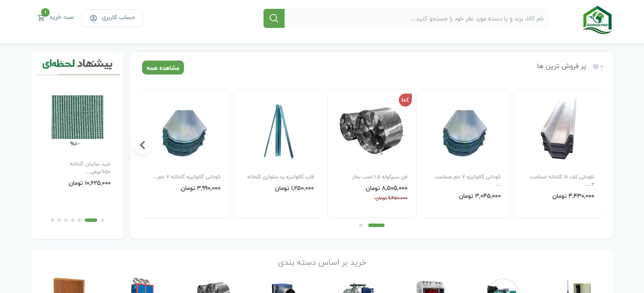Image resolution: width=644 pixels, height=293 pixels.
Task: Open the red and blue heater category image
Action: tap(142, 285)
